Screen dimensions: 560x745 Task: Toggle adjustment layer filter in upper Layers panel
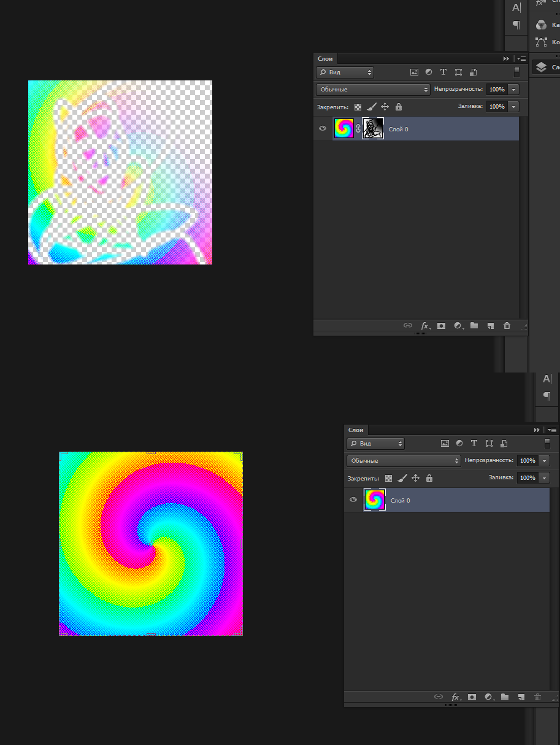[429, 72]
